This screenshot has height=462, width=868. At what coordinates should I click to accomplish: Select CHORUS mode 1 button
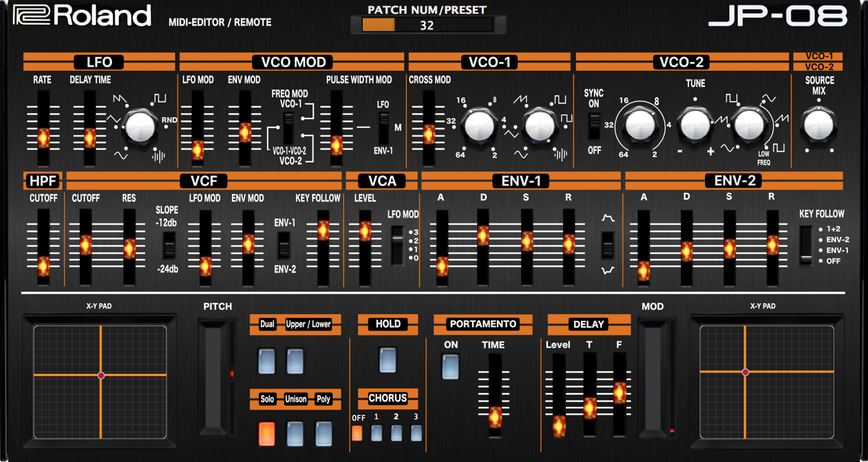[377, 433]
